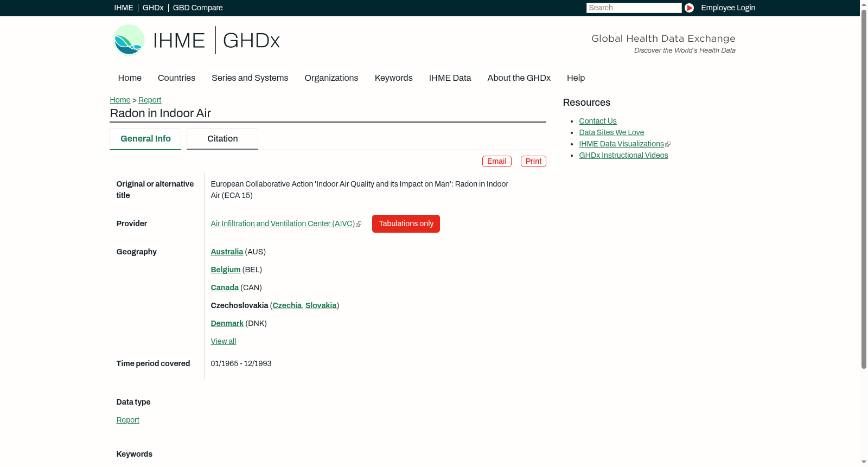
Task: Follow the Home breadcrumb link
Action: 120,100
